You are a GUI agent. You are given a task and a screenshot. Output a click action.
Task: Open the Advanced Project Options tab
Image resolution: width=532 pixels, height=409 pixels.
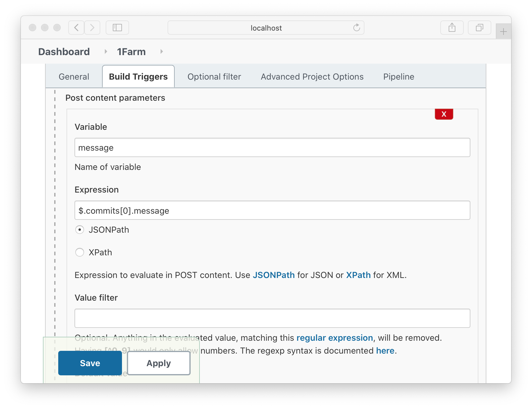tap(312, 77)
